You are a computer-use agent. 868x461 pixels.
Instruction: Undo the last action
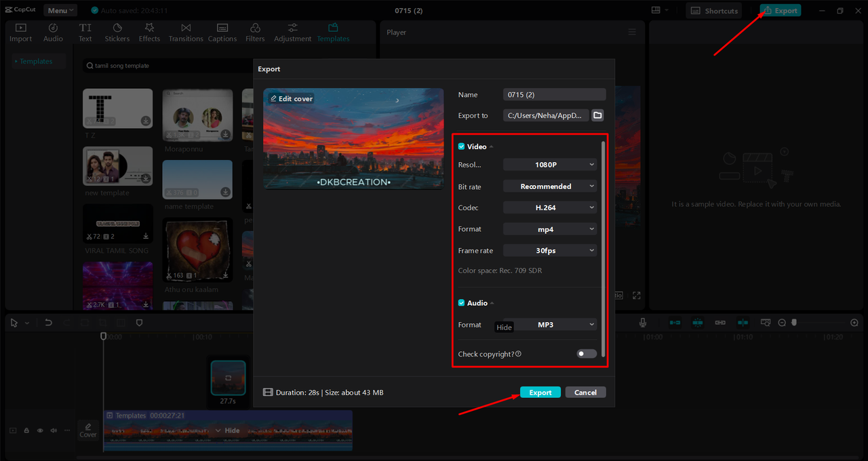pyautogui.click(x=48, y=323)
